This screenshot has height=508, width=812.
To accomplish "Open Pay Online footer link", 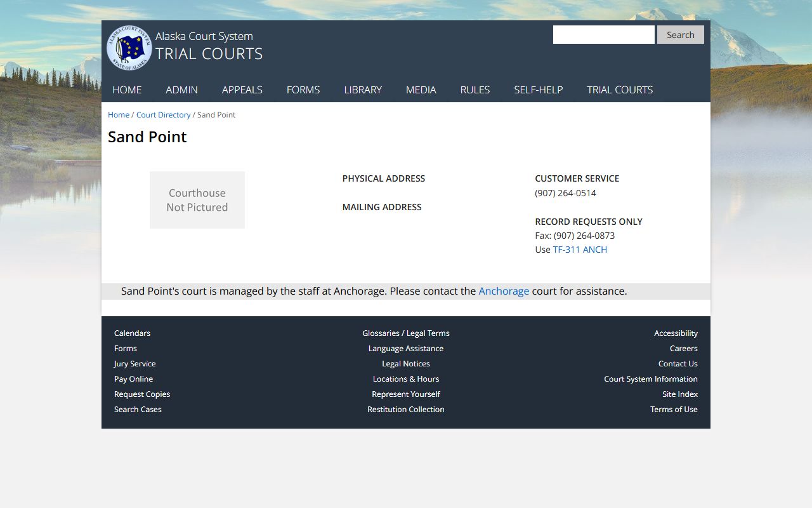I will (x=133, y=379).
